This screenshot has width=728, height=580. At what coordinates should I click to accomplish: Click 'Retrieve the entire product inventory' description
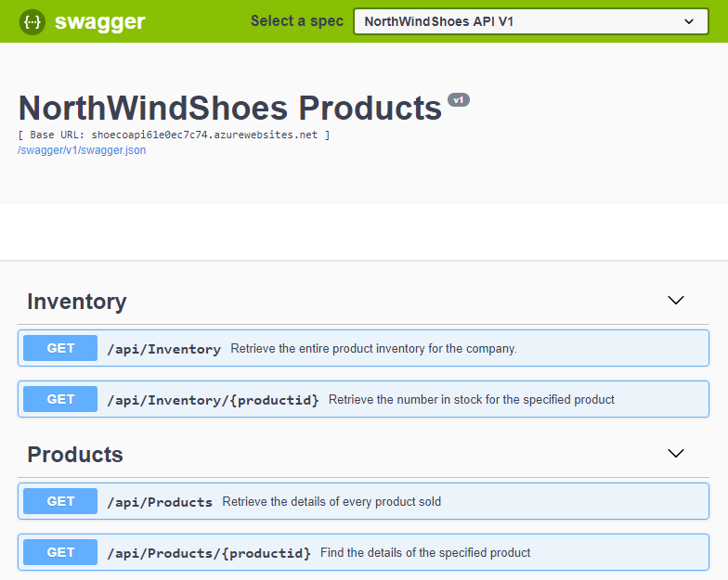373,349
